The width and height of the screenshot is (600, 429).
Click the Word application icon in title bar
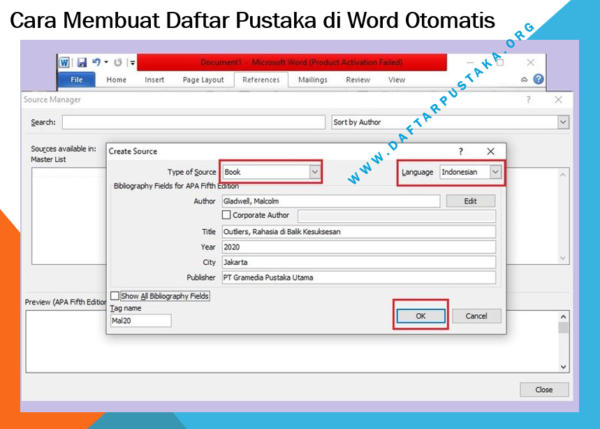64,62
